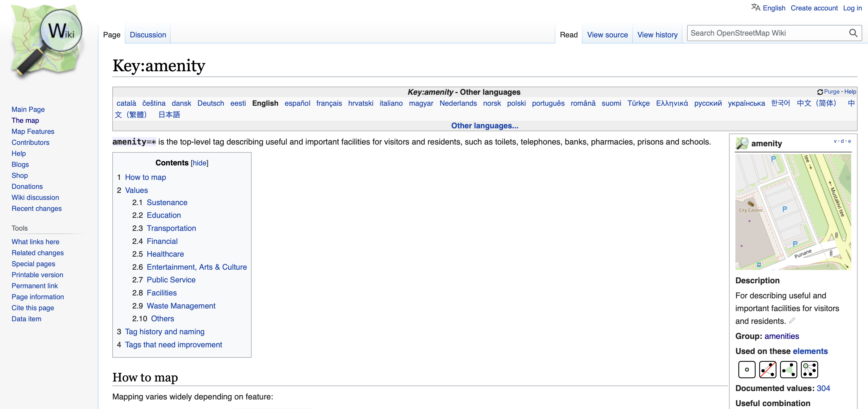868x409 pixels.
Task: Click the language translate icon beside English
Action: tap(755, 8)
